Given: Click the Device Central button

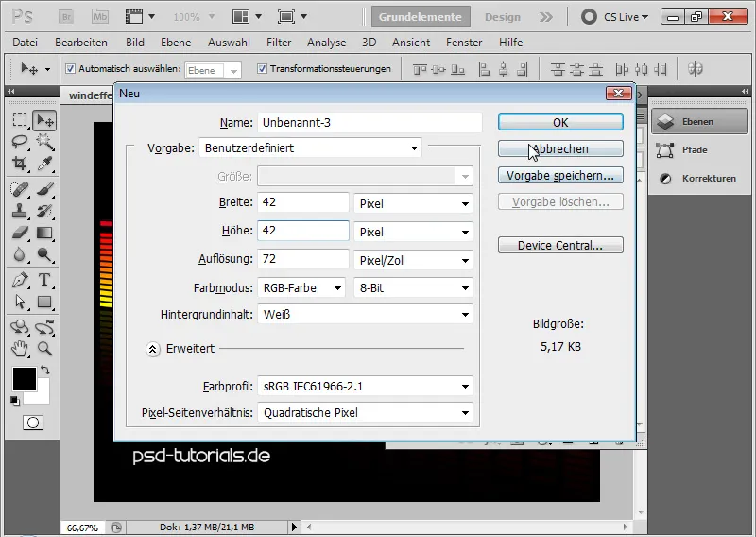Looking at the screenshot, I should 560,245.
